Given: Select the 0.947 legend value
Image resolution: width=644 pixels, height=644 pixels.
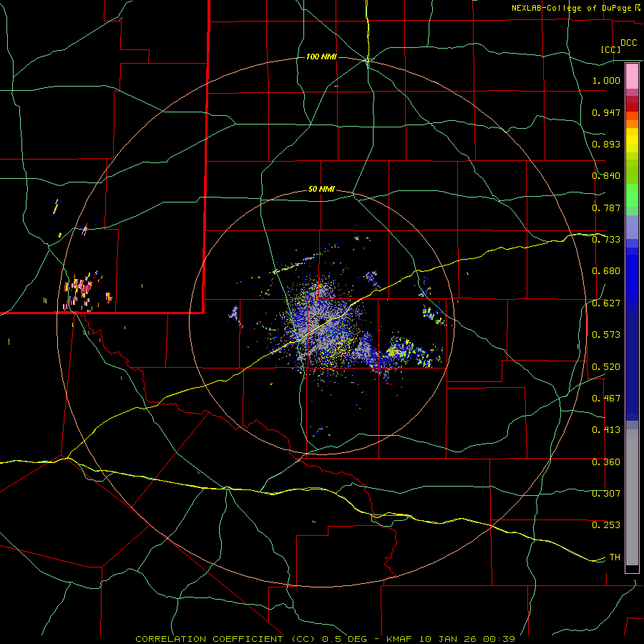Looking at the screenshot, I should 606,112.
